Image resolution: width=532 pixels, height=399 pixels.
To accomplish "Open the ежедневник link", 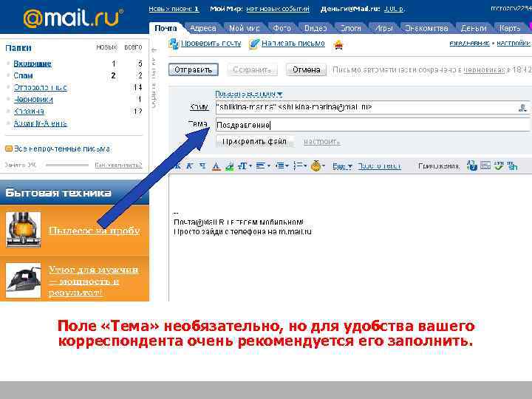I will (x=469, y=43).
